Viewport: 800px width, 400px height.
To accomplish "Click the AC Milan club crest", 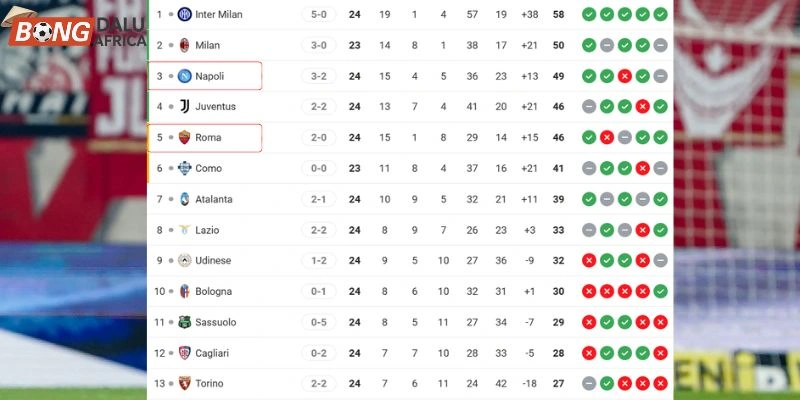I will point(184,45).
